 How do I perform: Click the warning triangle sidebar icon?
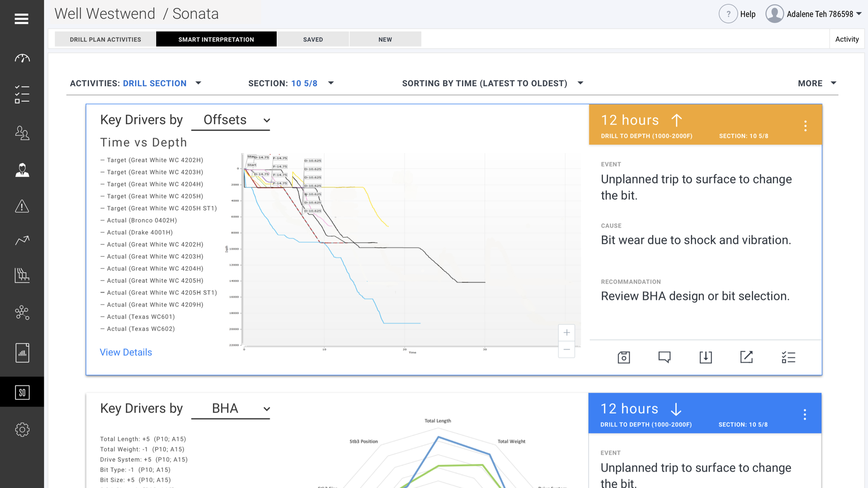coord(22,206)
